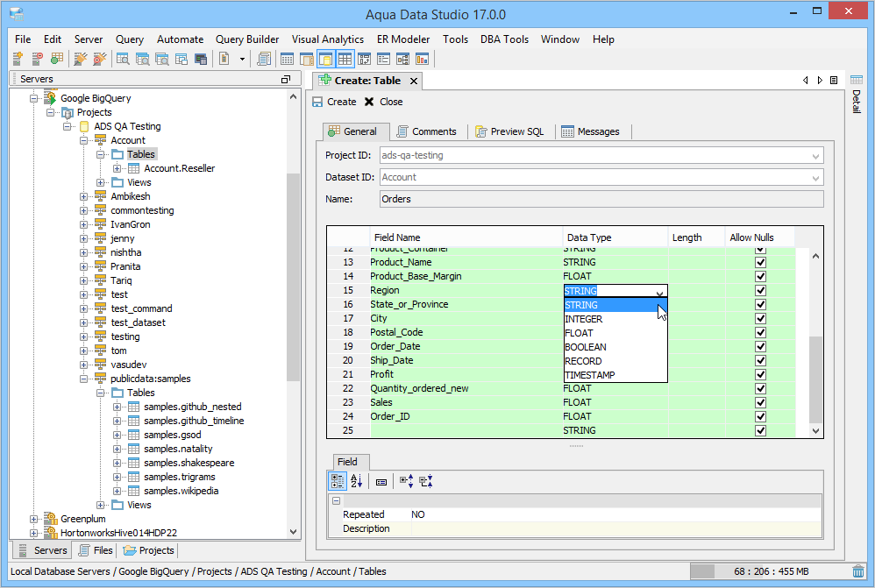875x588 pixels.
Task: Open the Visual Analytics menu
Action: click(328, 39)
